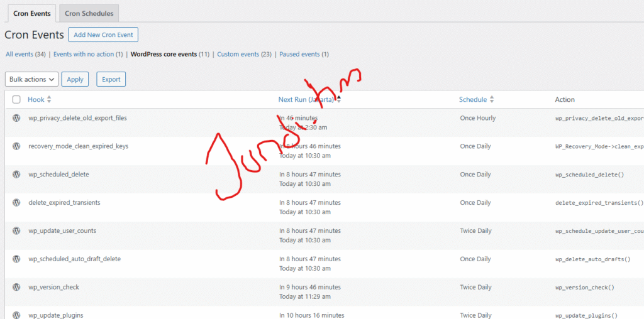Viewport: 644px width, 319px height.
Task: Click the Export button
Action: pyautogui.click(x=111, y=79)
